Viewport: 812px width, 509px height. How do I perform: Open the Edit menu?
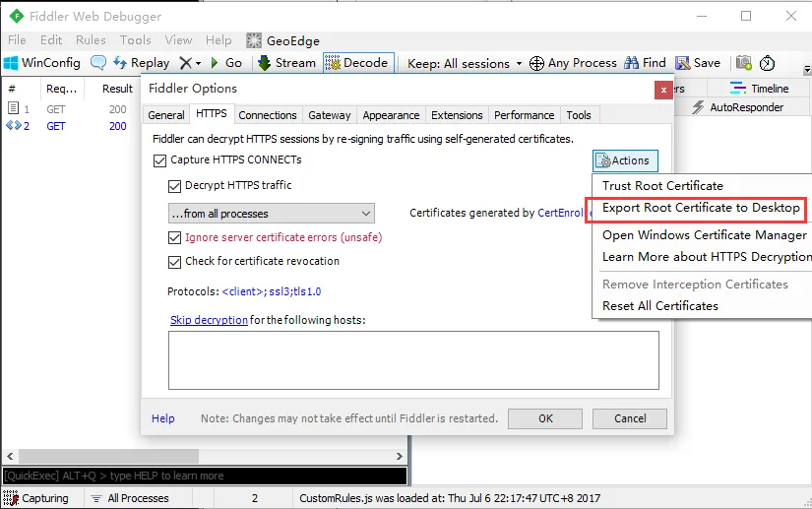pos(51,39)
